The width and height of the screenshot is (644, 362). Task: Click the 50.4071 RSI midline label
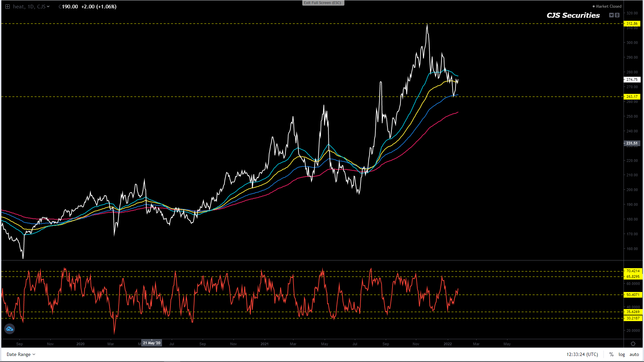point(633,295)
